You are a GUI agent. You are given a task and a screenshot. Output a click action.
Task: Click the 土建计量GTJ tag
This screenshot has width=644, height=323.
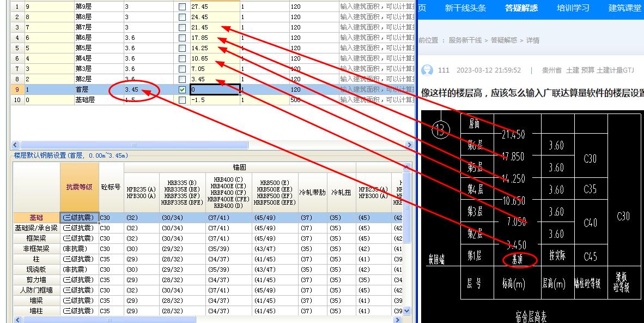pos(615,70)
